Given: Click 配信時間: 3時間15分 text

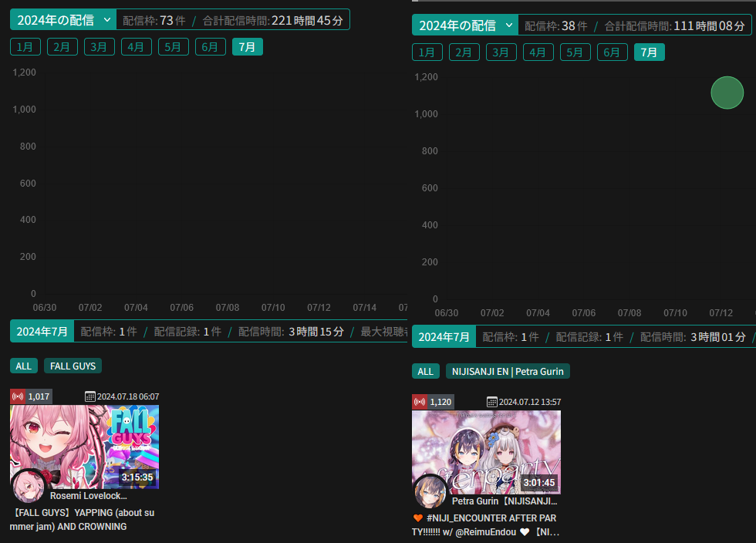Looking at the screenshot, I should click(x=292, y=332).
